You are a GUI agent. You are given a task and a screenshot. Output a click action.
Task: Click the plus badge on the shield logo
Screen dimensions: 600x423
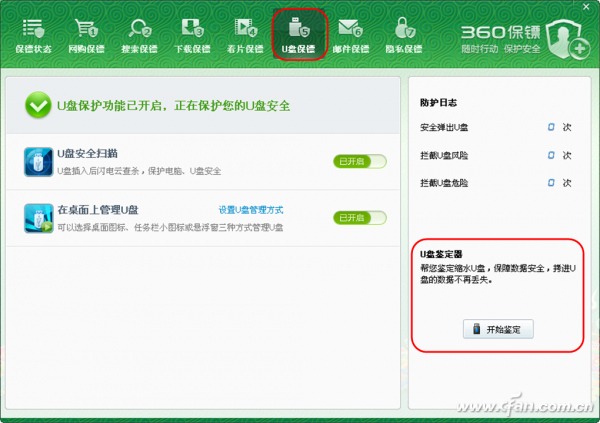pyautogui.click(x=580, y=49)
